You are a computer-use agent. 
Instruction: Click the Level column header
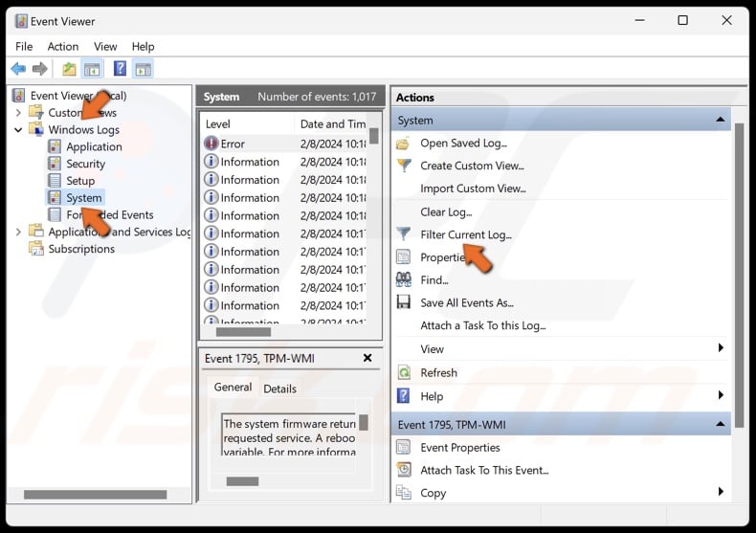click(x=218, y=124)
